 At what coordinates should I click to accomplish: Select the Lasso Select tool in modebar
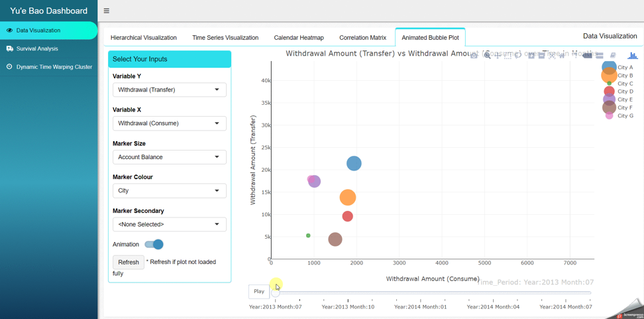(x=518, y=56)
